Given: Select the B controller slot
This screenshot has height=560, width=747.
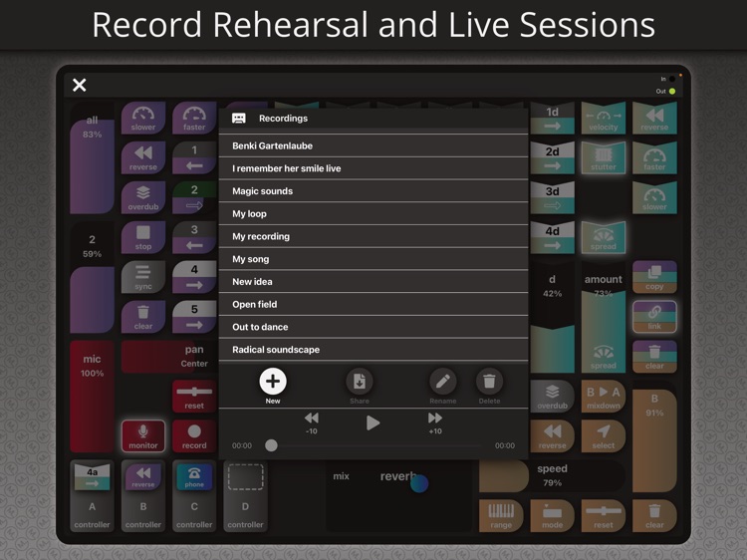Looking at the screenshot, I should tap(142, 496).
